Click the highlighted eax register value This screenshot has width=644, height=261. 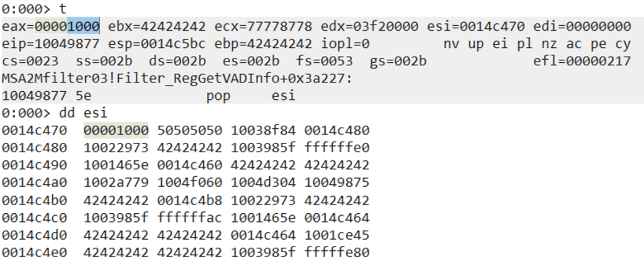[67, 26]
